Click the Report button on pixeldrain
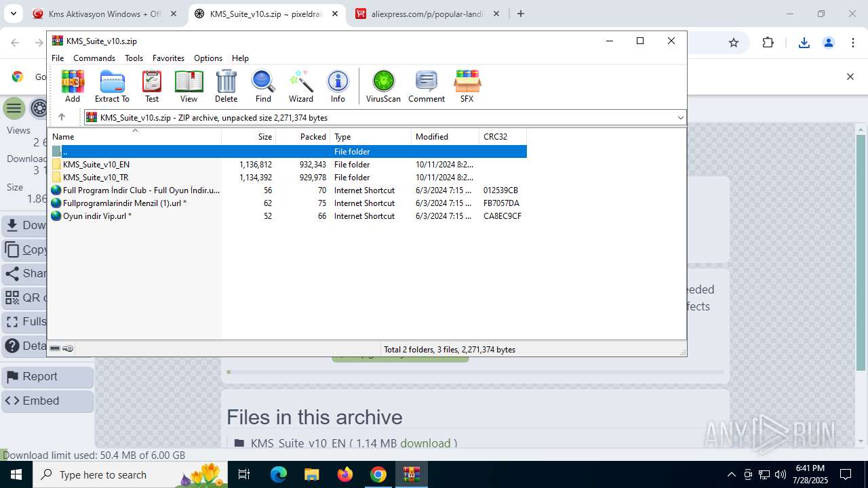Screen dimensions: 868x488 [x=47, y=377]
